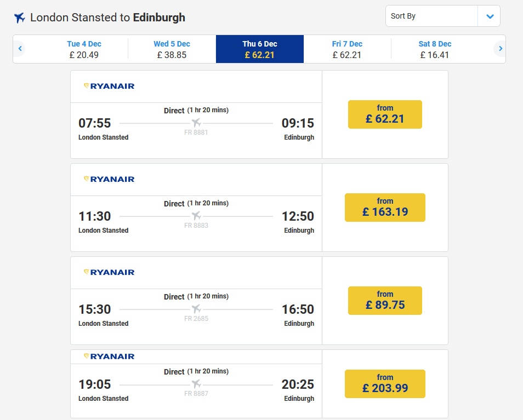Switch to Fri 7 Dec fares
The height and width of the screenshot is (420, 523).
[347, 49]
